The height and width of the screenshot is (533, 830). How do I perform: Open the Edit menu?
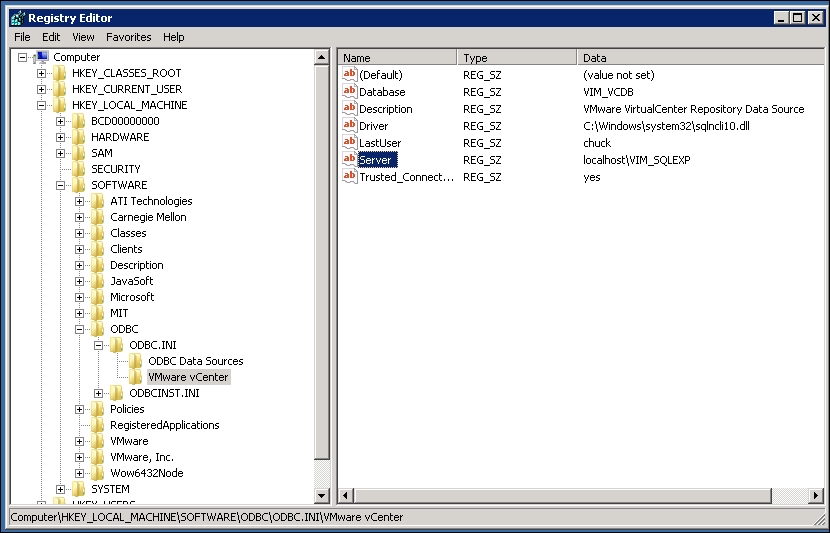51,37
